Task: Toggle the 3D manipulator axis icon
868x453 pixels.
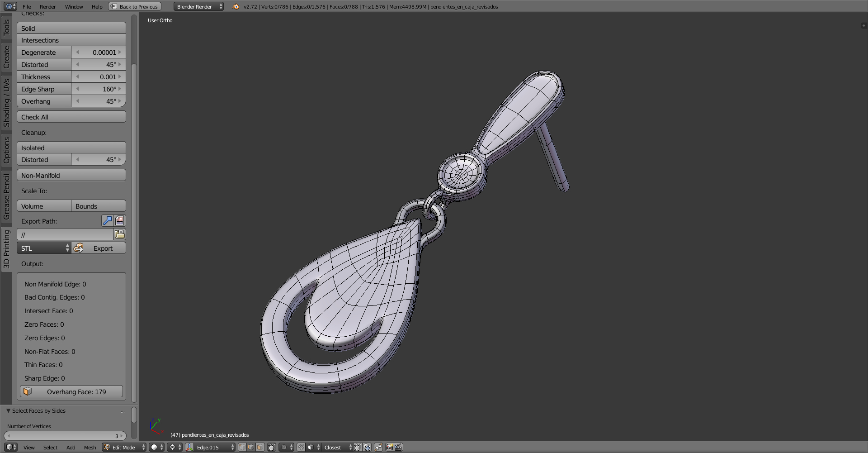Action: (189, 447)
